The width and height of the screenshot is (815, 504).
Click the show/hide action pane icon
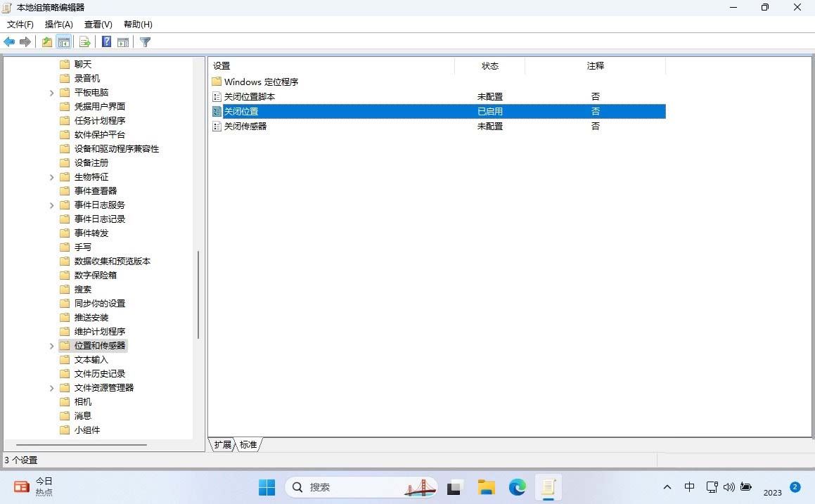click(x=123, y=41)
